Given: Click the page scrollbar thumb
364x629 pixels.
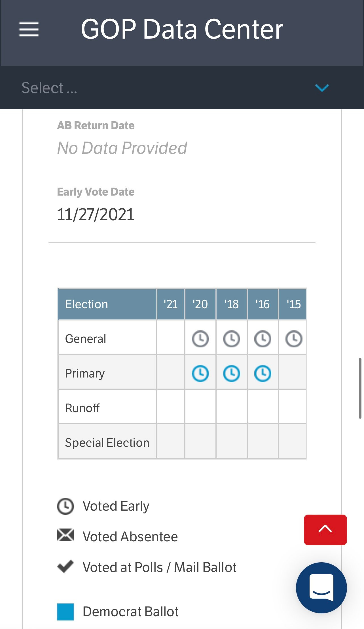Looking at the screenshot, I should pos(360,388).
